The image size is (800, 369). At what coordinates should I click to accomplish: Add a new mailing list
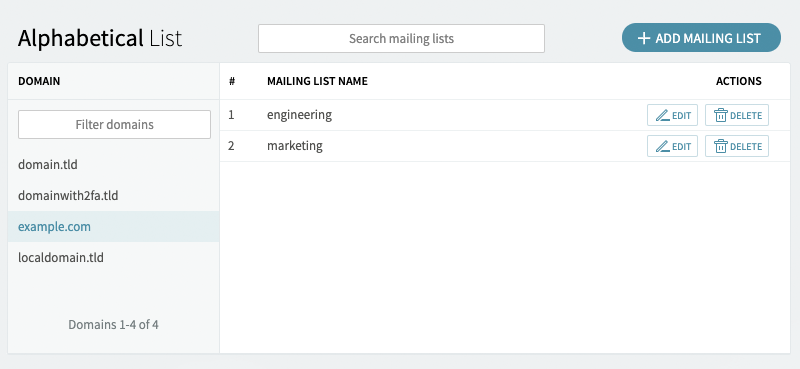pos(701,38)
